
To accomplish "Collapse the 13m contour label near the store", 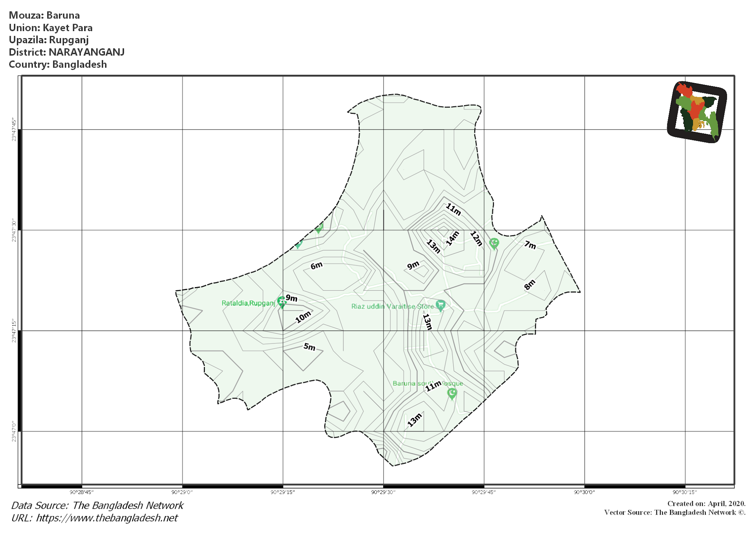I will tap(427, 321).
